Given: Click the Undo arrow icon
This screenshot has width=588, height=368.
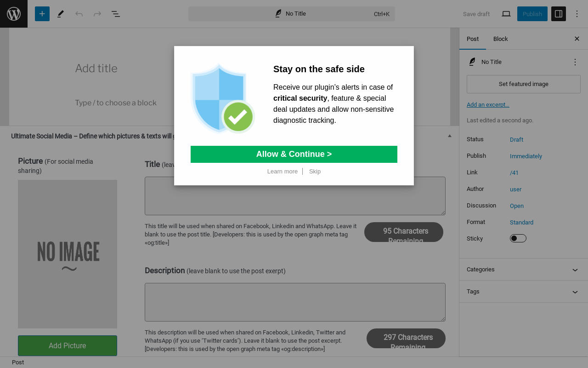Looking at the screenshot, I should pos(79,14).
